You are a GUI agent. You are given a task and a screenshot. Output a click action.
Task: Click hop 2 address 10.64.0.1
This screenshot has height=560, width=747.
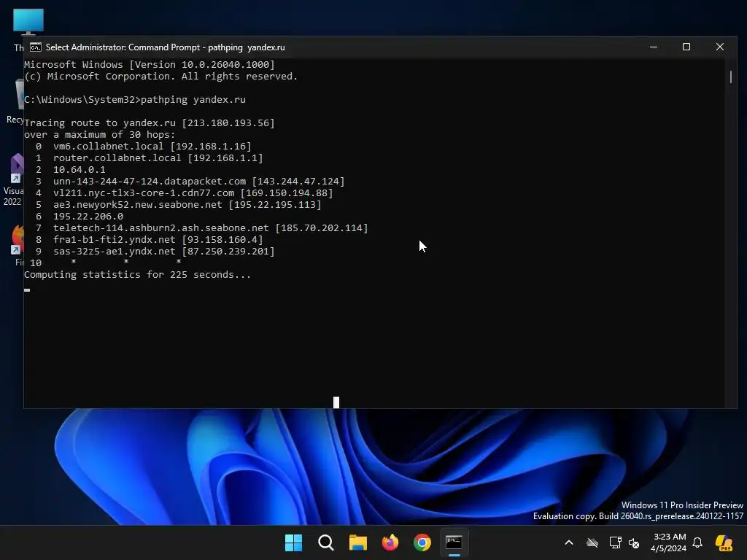point(79,169)
